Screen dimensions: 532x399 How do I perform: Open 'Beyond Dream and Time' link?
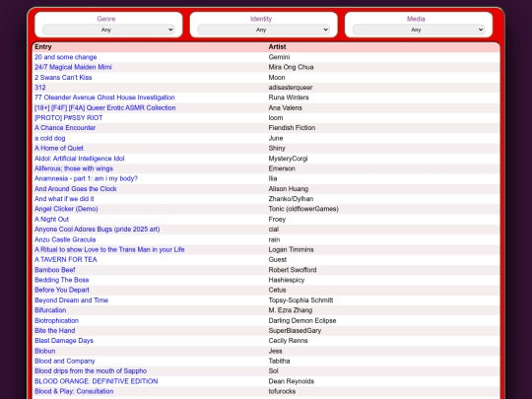click(x=71, y=300)
